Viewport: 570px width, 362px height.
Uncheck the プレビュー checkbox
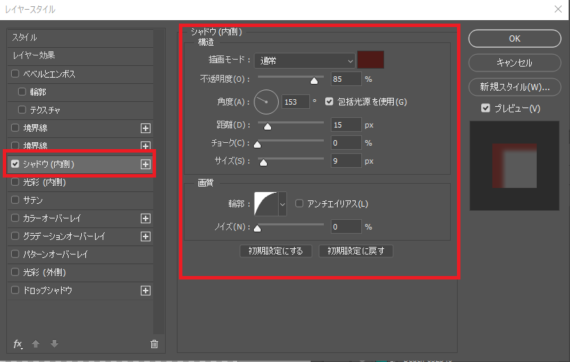485,108
